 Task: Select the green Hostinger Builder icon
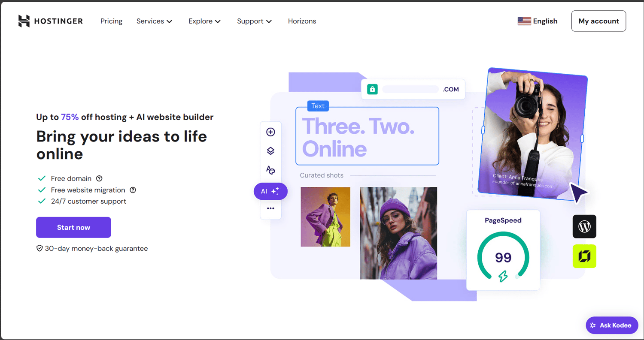coord(584,256)
